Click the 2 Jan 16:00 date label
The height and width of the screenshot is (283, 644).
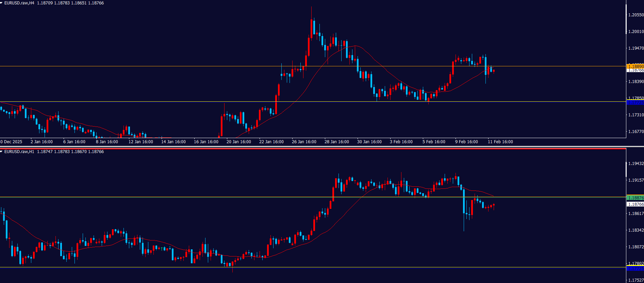click(42, 142)
